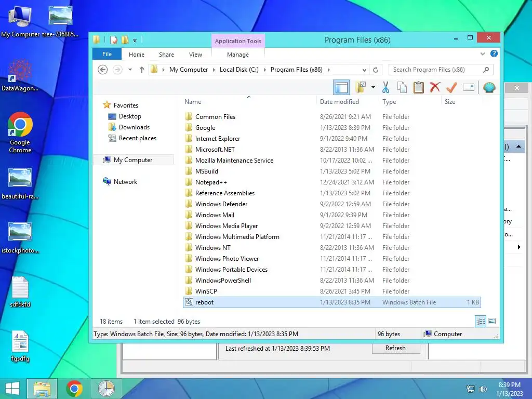Click the Search Program Files (x86) field

441,70
